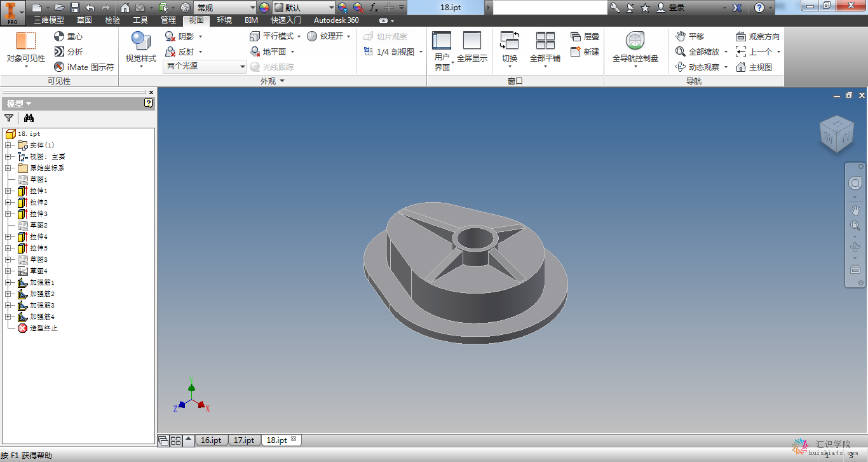Image resolution: width=868 pixels, height=462 pixels.
Task: Switch to the 17.ipt document tab
Action: pyautogui.click(x=244, y=440)
